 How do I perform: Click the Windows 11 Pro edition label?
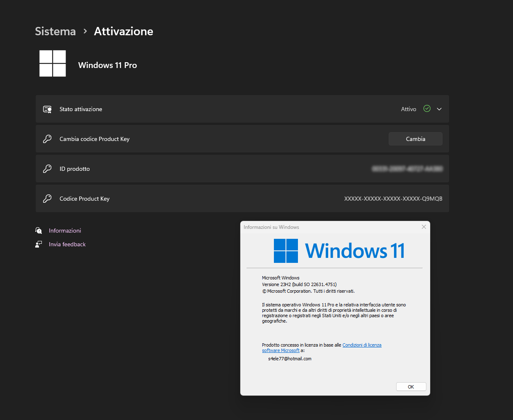(x=107, y=65)
